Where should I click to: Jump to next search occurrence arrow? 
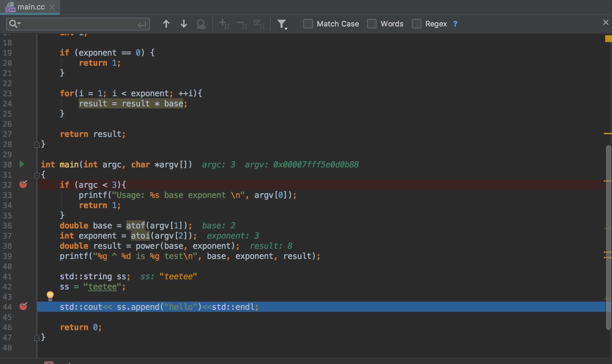coord(184,24)
